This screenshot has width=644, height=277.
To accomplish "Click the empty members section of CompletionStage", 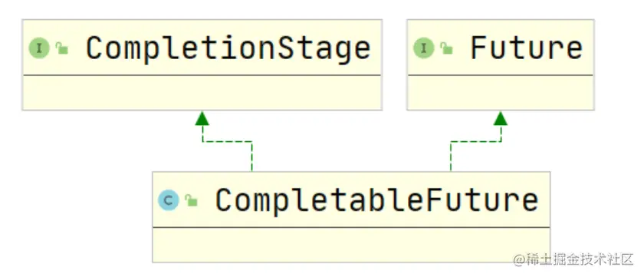I will [x=202, y=93].
